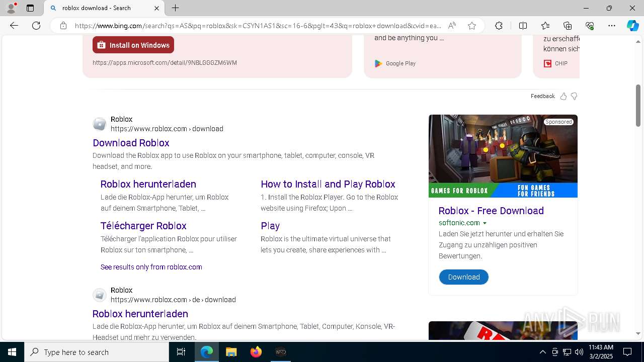This screenshot has height=362, width=644.
Task: Click See results only from roblox.com
Action: [151, 267]
